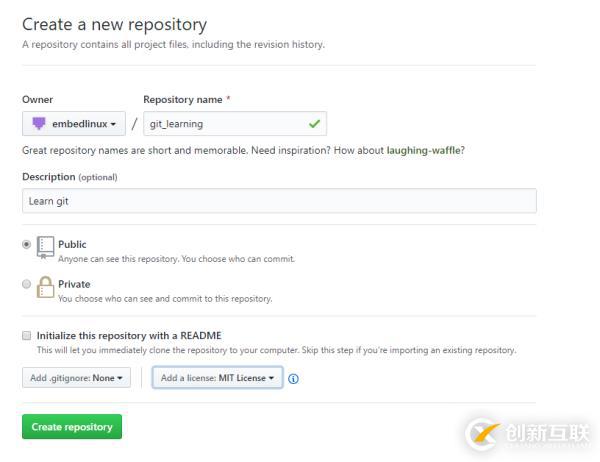Click the "Initialize this repository with a README" label
This screenshot has height=462, width=600.
click(x=129, y=336)
